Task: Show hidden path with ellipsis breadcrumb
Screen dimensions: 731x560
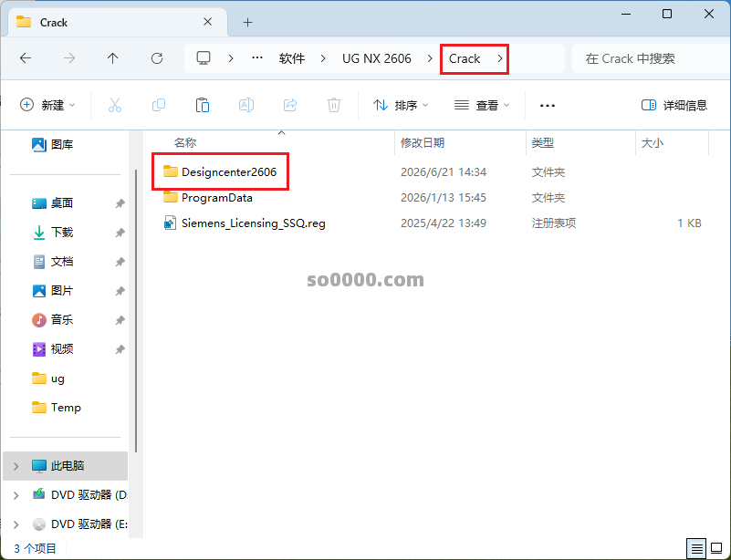Action: (x=256, y=58)
